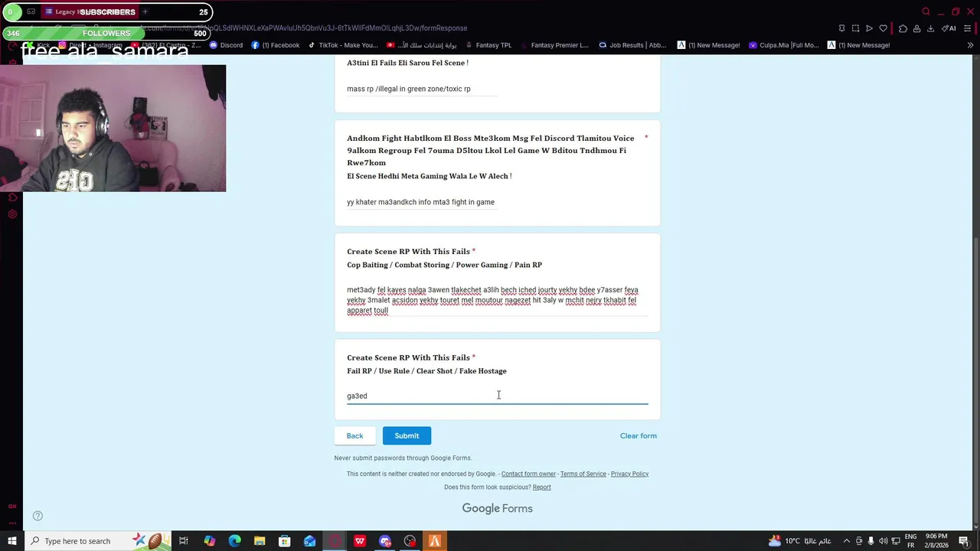
Task: Open TikTok - Make You bookmark
Action: click(x=343, y=45)
